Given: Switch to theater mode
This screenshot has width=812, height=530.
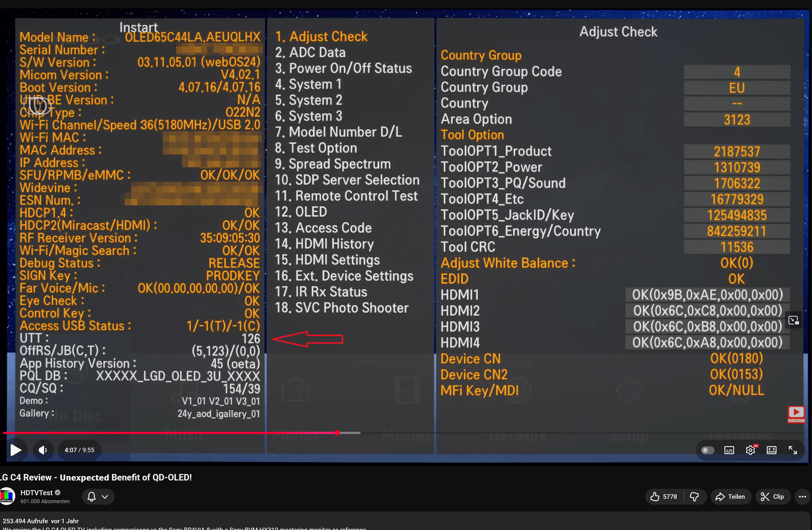Looking at the screenshot, I should (771, 450).
